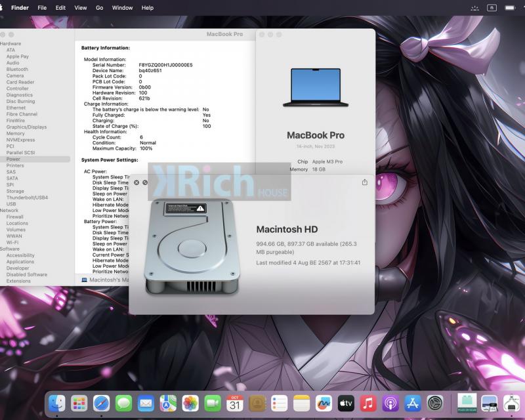Viewport: 525px width, 420px height.
Task: Select Storage in the sidebar list
Action: 15,191
